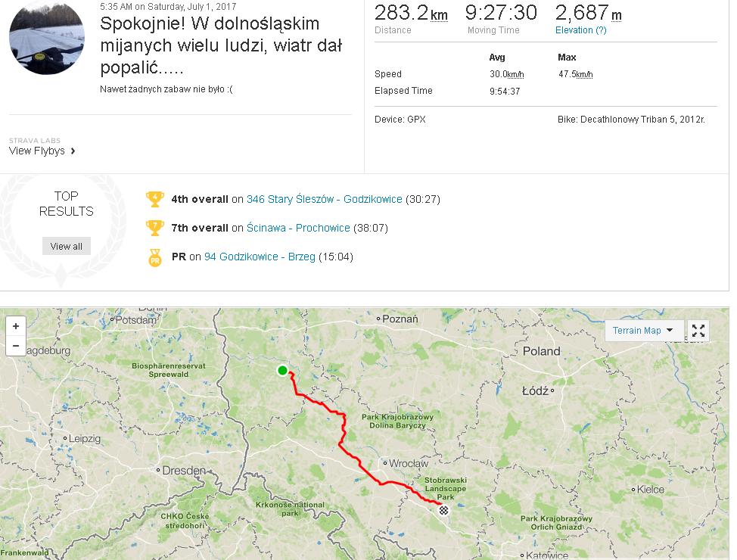Viewport: 737px width, 560px height.
Task: Open the Terrain Map dropdown
Action: point(643,331)
